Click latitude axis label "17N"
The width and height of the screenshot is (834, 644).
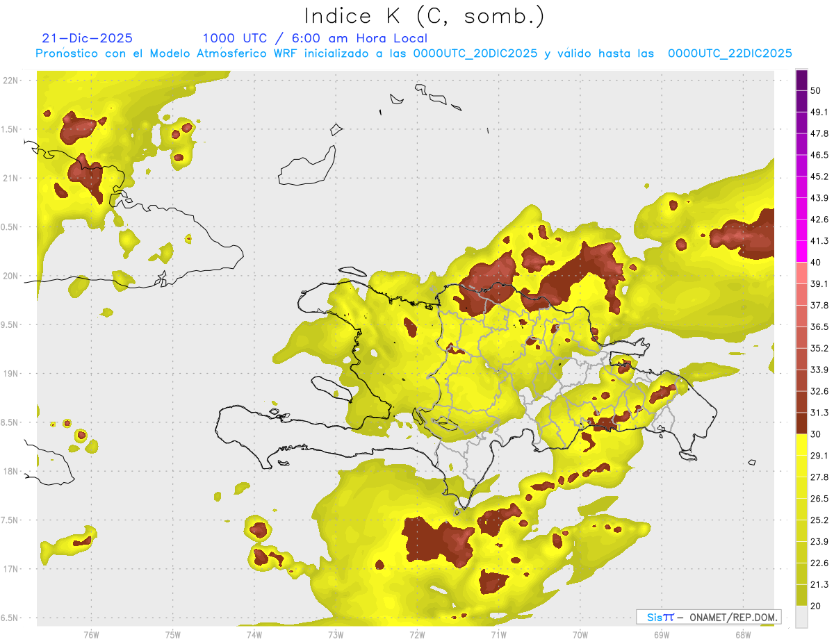(11, 570)
